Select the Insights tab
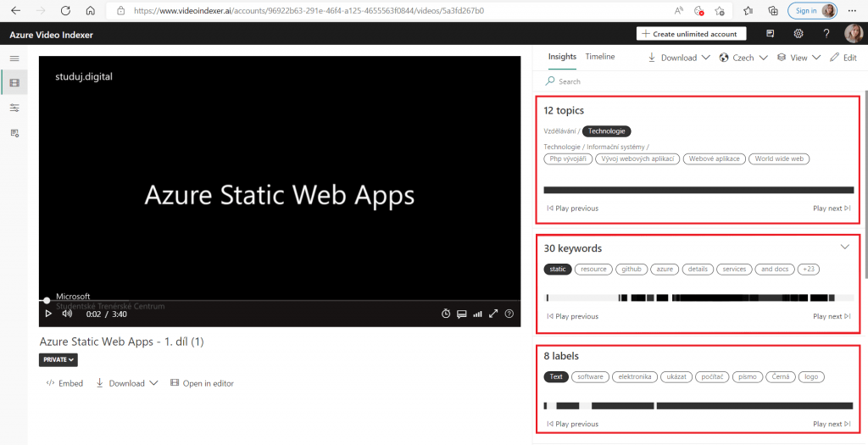This screenshot has height=445, width=868. (x=562, y=57)
